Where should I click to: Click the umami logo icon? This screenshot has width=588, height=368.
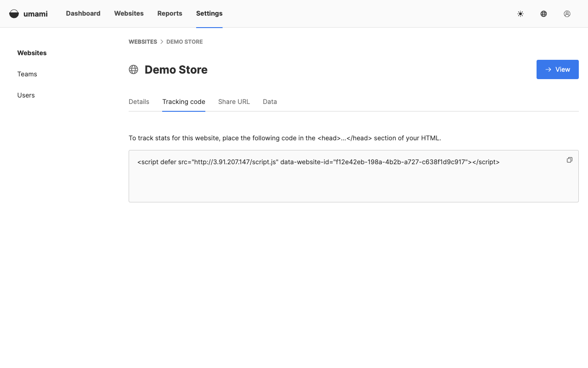14,14
